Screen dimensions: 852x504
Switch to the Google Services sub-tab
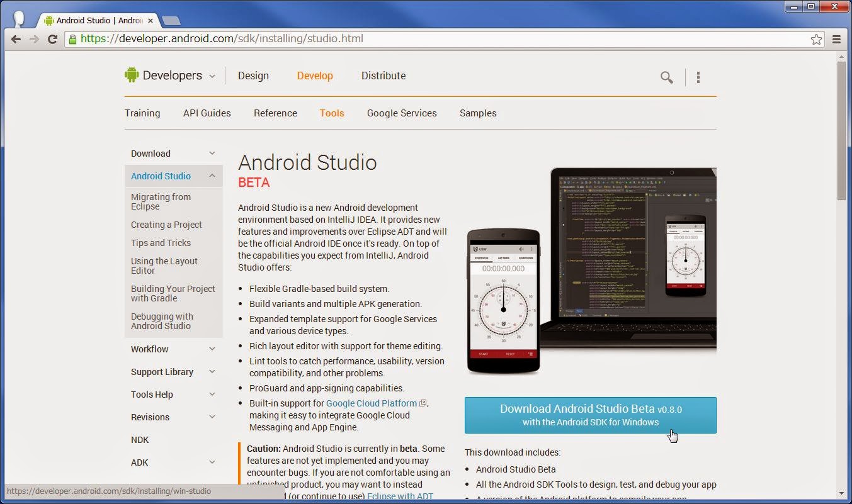[402, 113]
